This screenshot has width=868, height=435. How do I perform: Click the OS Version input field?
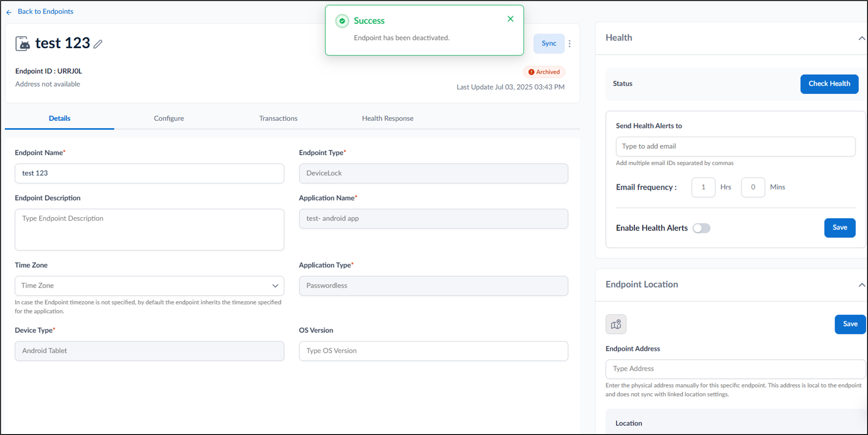click(x=433, y=351)
